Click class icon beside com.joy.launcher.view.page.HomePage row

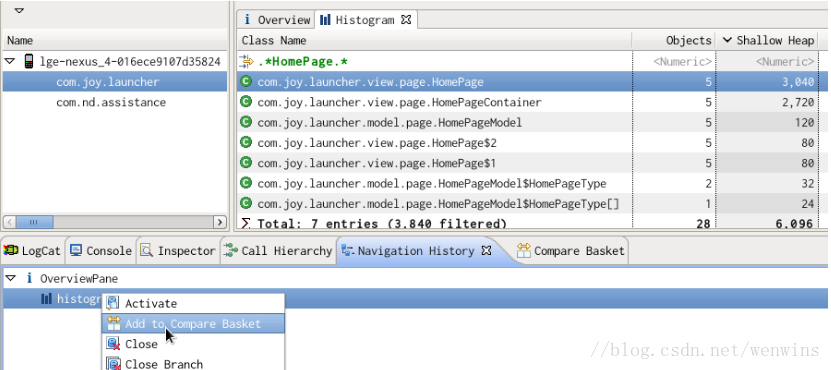pyautogui.click(x=246, y=82)
